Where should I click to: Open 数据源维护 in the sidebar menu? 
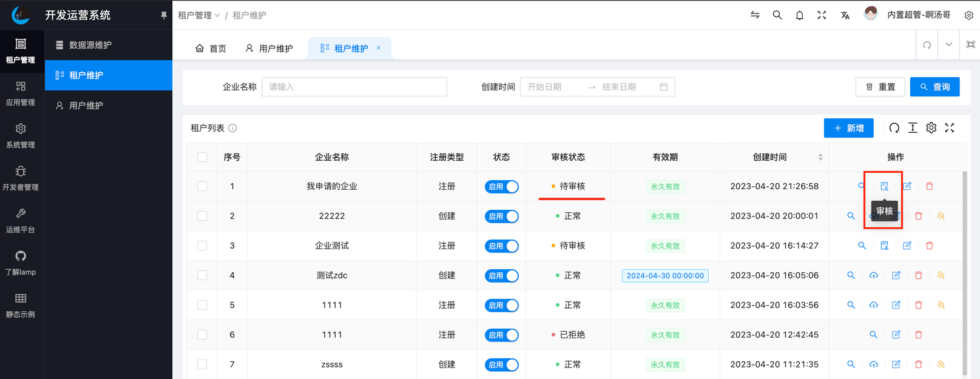coord(90,45)
